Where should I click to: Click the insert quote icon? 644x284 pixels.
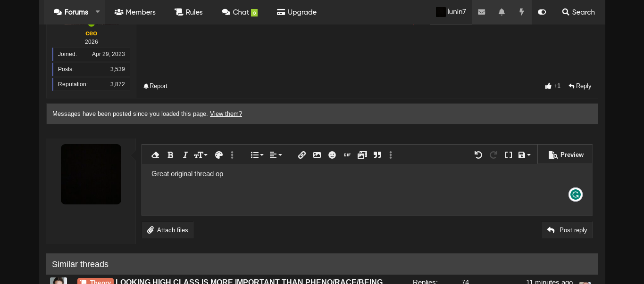coord(377,155)
